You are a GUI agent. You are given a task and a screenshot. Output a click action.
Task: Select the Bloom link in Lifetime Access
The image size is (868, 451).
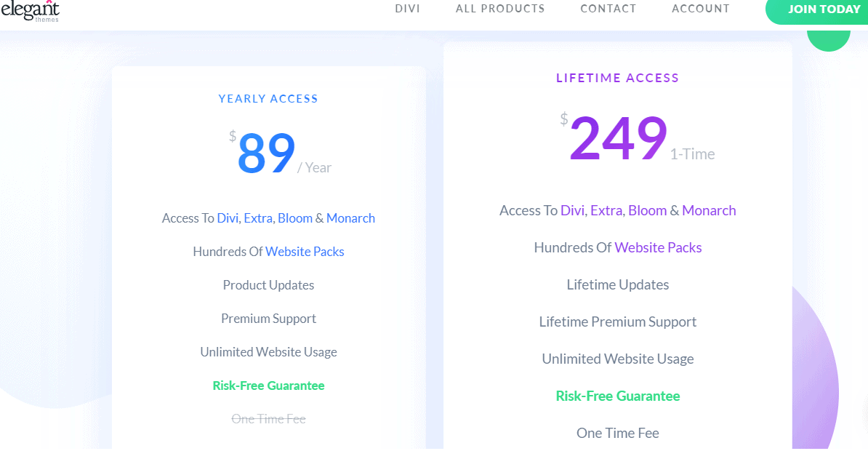click(647, 210)
